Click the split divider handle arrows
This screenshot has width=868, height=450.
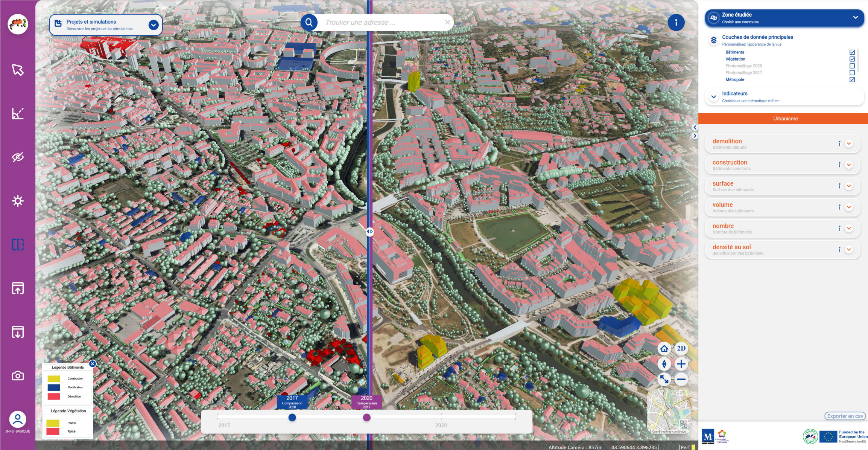tap(370, 232)
